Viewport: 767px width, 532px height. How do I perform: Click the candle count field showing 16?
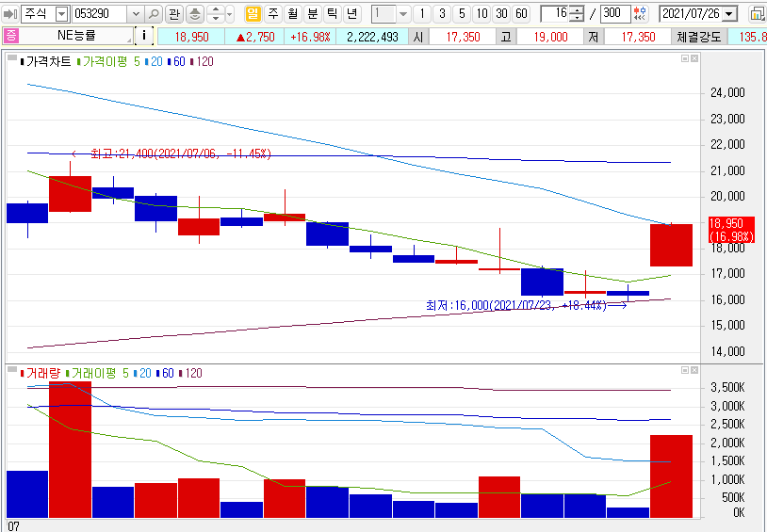point(555,14)
